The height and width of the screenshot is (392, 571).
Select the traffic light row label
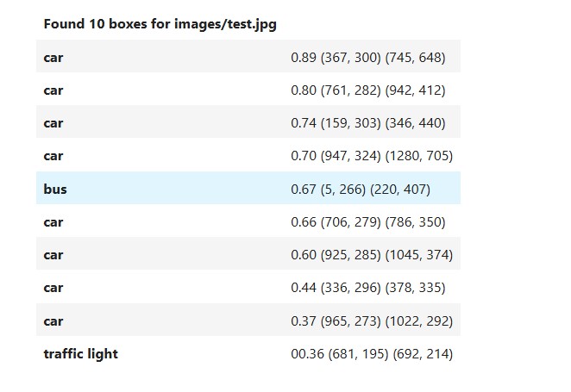(81, 354)
